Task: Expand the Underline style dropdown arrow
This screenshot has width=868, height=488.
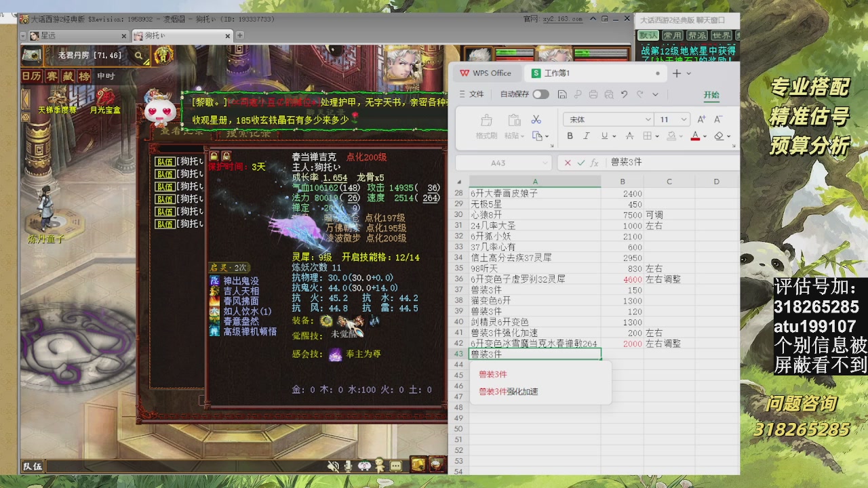Action: click(614, 136)
